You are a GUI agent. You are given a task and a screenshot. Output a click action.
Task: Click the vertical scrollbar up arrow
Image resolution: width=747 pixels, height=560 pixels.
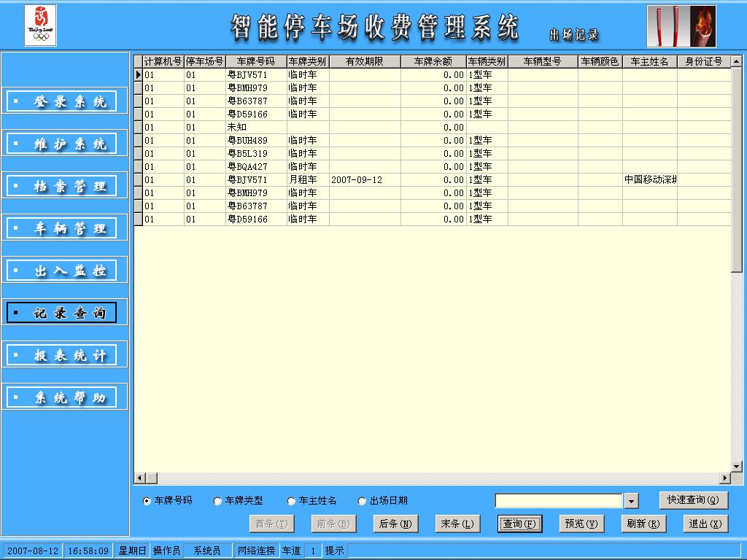point(736,61)
